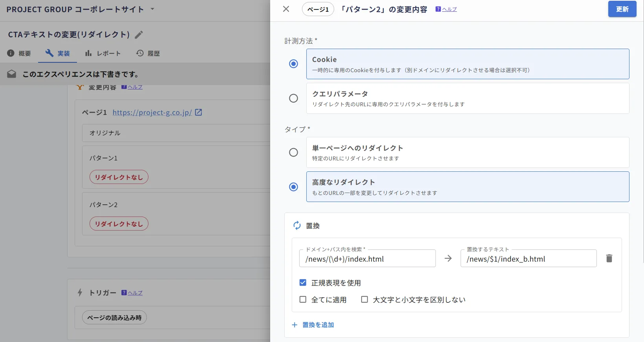Image resolution: width=644 pixels, height=342 pixels.
Task: Check 大文字と小文字を区別しない option
Action: tap(364, 299)
